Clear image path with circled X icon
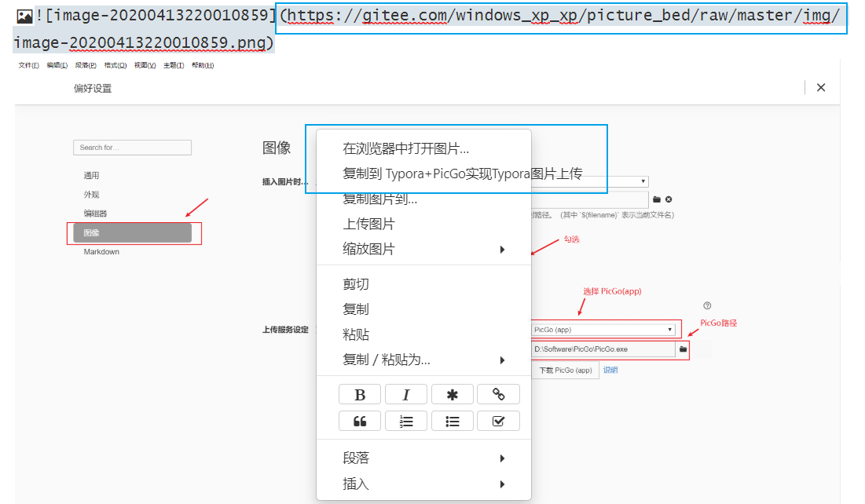The height and width of the screenshot is (504, 865). pos(669,199)
